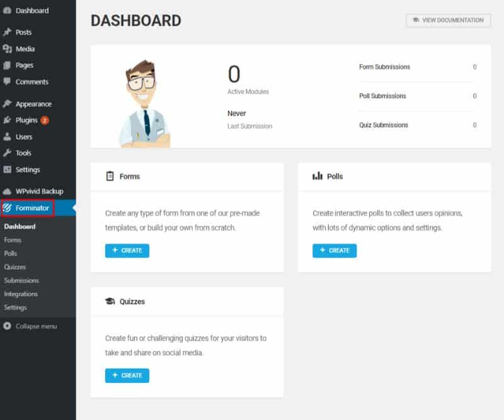Image resolution: width=504 pixels, height=420 pixels.
Task: Click the Pages icon in sidebar
Action: [7, 65]
